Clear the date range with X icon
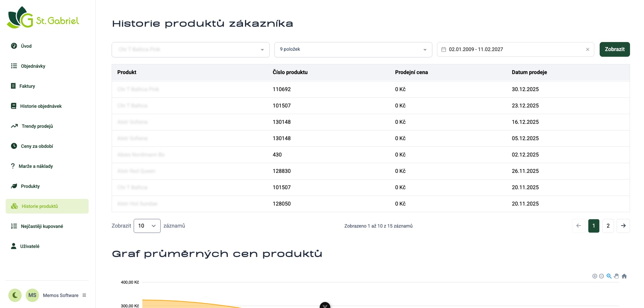Screen dimensions: 644x308 [x=587, y=49]
